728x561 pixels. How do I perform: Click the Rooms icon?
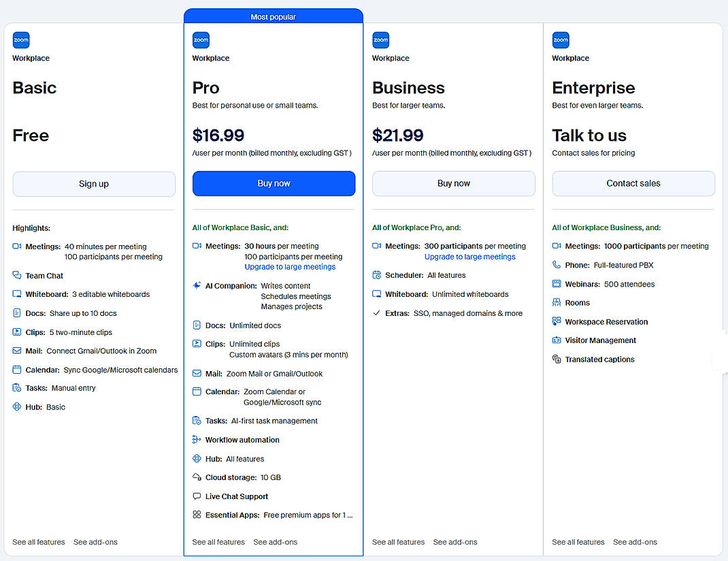(x=557, y=302)
